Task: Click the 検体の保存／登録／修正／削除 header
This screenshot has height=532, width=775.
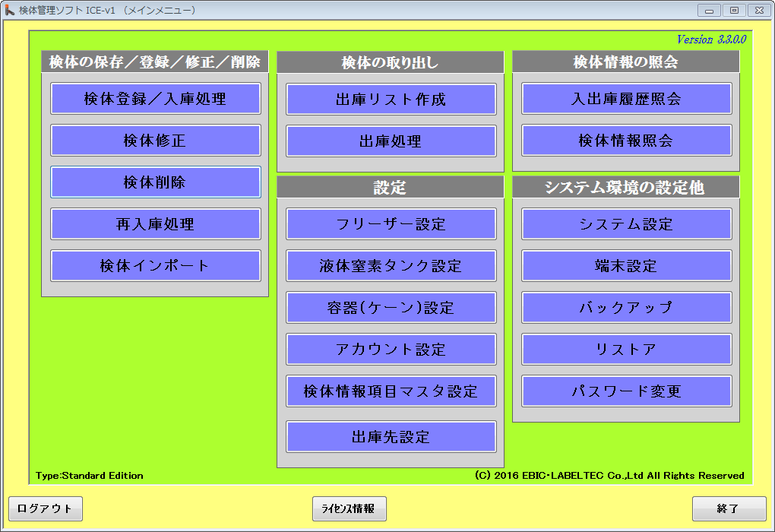Action: coord(155,62)
